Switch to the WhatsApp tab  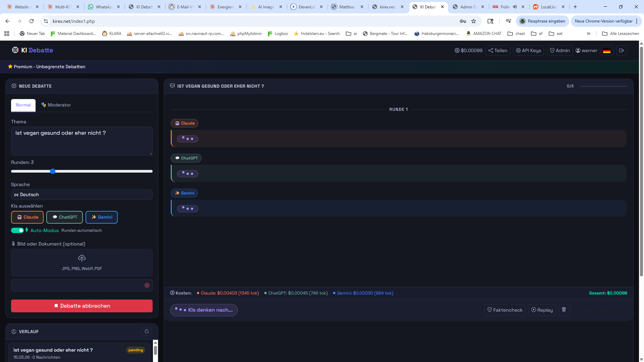pos(104,7)
